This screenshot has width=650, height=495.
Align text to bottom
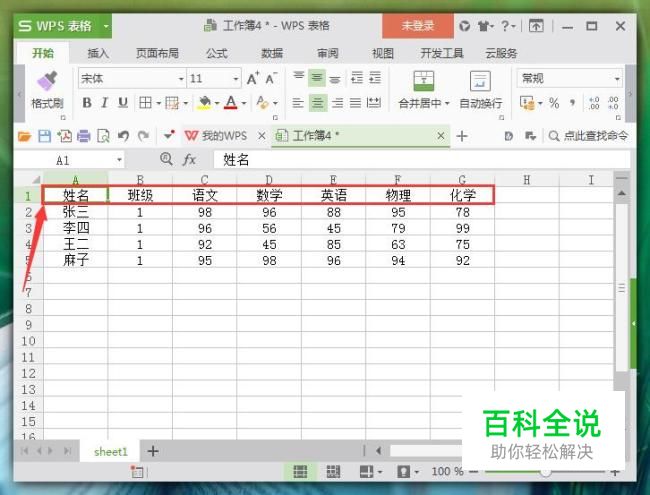pos(335,78)
